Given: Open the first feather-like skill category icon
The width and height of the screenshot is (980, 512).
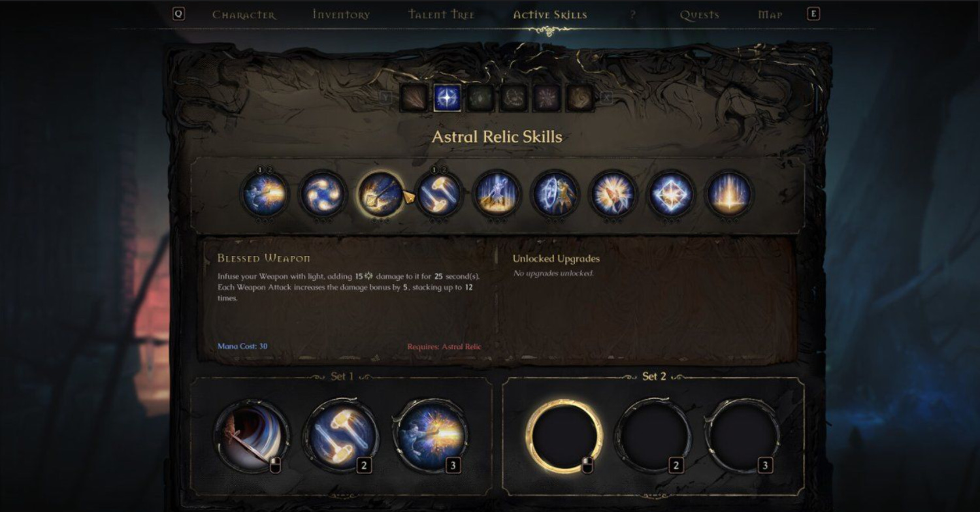Looking at the screenshot, I should (x=414, y=98).
